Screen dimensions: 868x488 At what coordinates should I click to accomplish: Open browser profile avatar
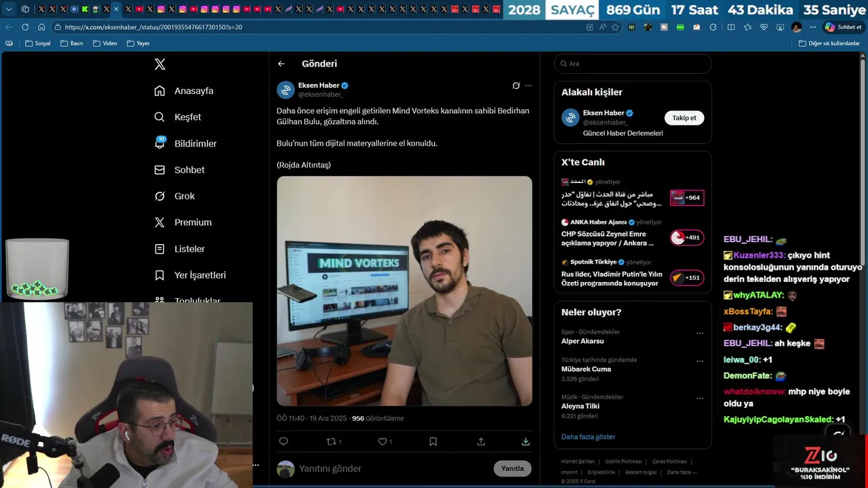pyautogui.click(x=796, y=27)
